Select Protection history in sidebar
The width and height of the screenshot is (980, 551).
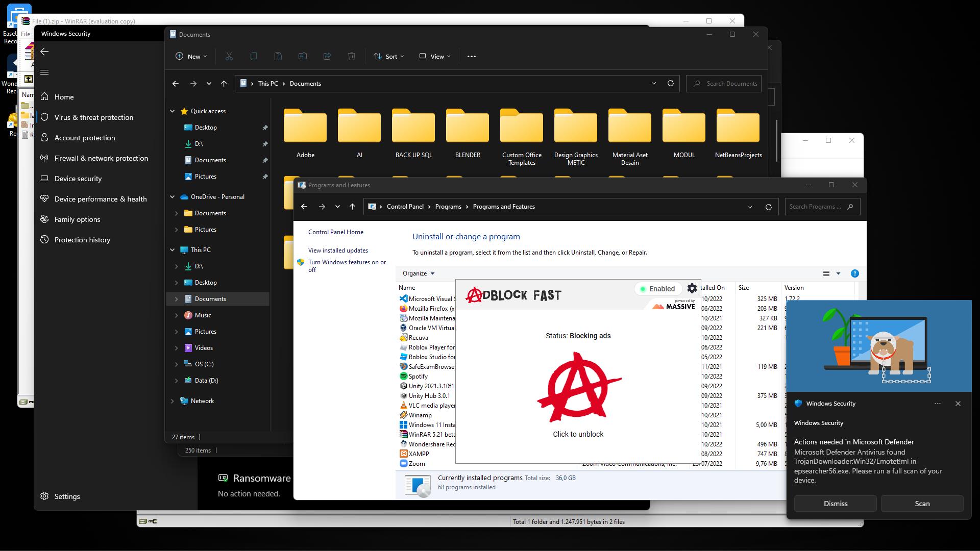(x=82, y=240)
